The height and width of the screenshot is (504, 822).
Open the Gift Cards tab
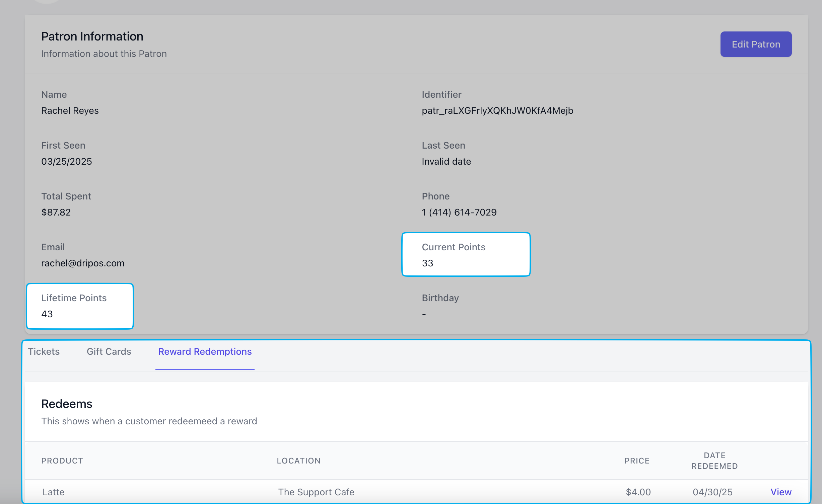pos(109,351)
